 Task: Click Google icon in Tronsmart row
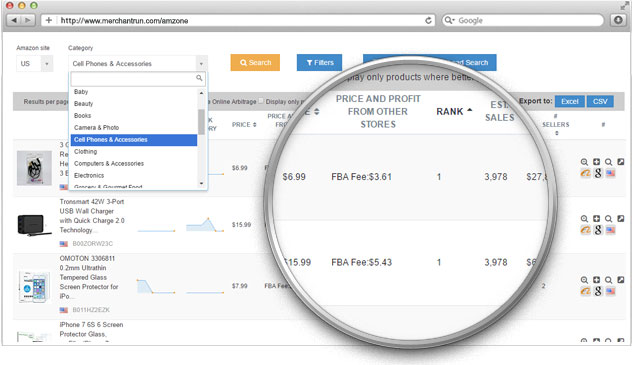(598, 230)
